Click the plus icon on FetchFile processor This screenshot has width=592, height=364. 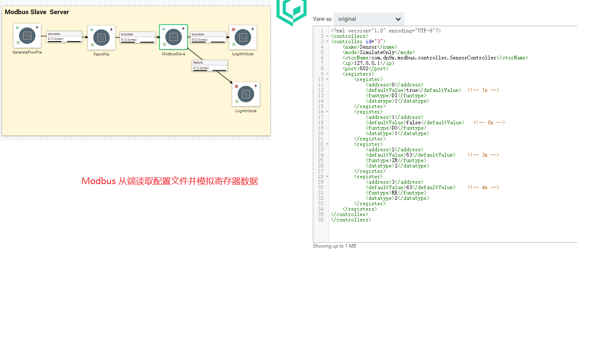[x=111, y=30]
